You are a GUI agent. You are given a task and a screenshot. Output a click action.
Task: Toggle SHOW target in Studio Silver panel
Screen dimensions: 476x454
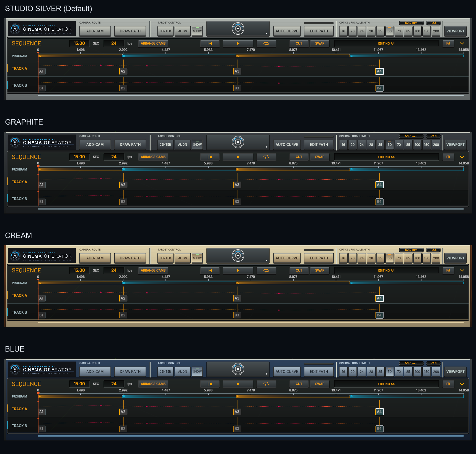[197, 31]
